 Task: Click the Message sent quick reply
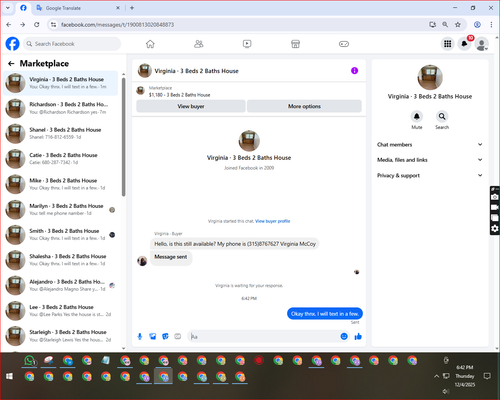(171, 257)
